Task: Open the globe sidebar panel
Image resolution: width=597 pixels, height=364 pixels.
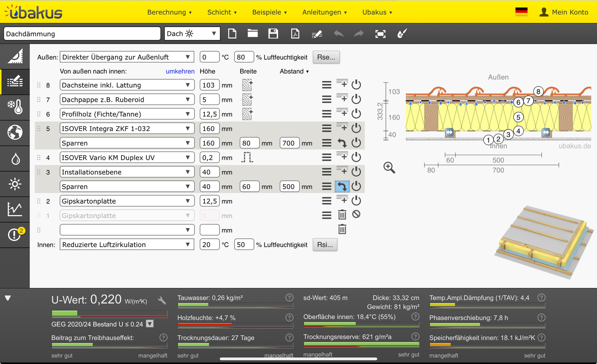Action: [15, 133]
